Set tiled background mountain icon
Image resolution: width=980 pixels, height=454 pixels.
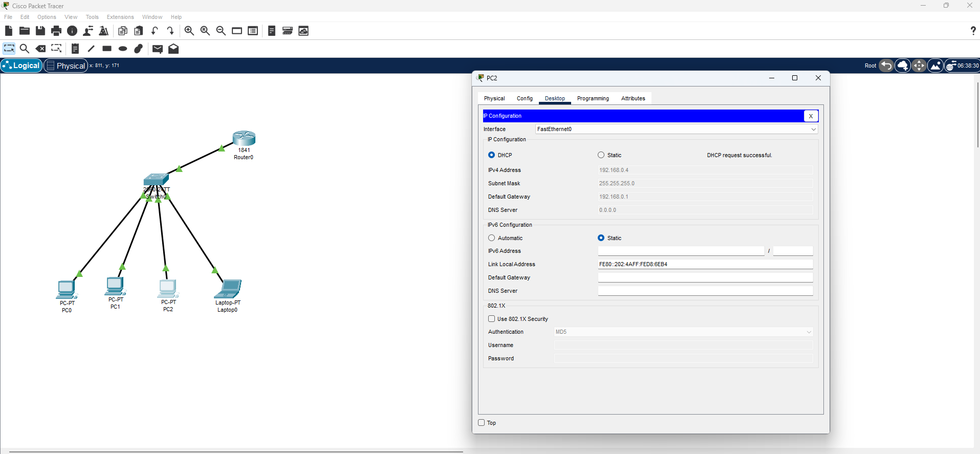(x=935, y=66)
